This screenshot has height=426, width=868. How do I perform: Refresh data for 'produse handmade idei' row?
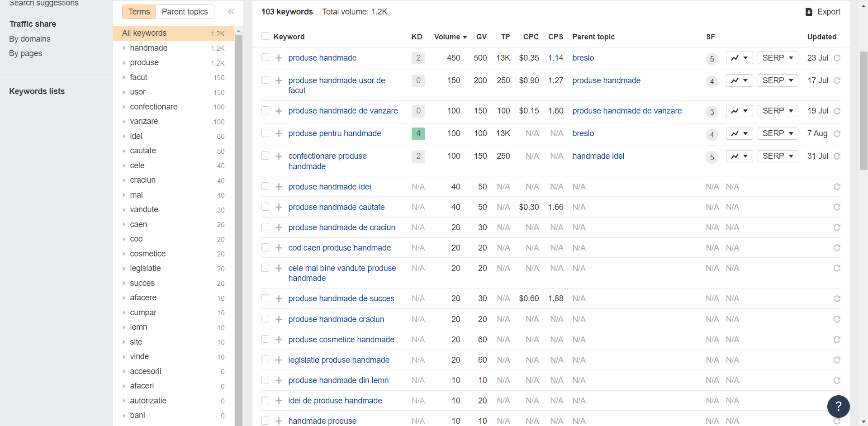[x=837, y=187]
